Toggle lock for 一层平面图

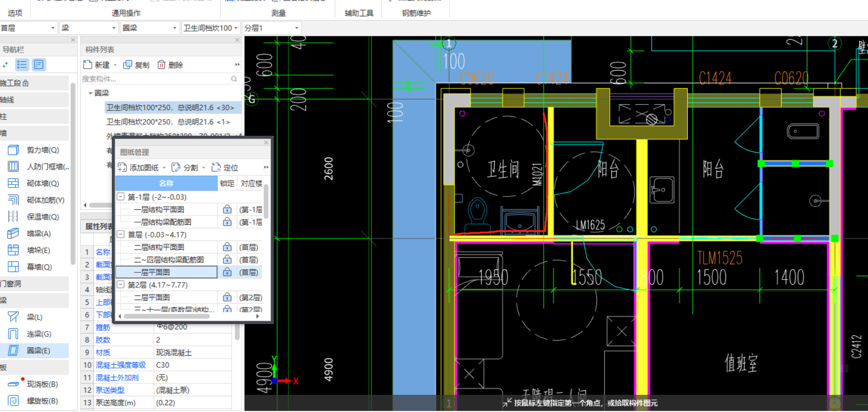(x=227, y=272)
